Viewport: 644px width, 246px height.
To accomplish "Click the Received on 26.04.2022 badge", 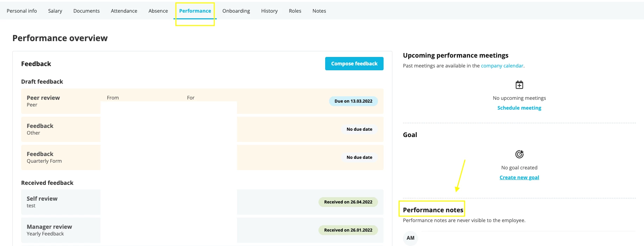I will [x=348, y=202].
